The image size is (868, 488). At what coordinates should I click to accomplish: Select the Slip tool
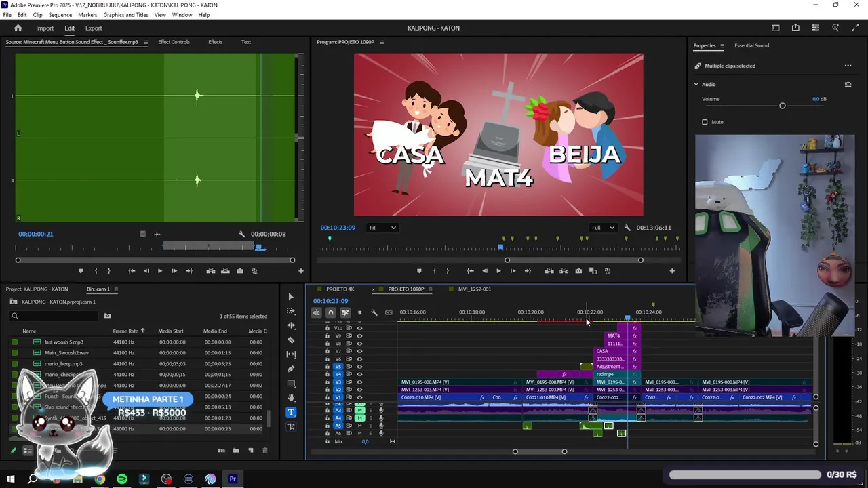click(x=291, y=354)
